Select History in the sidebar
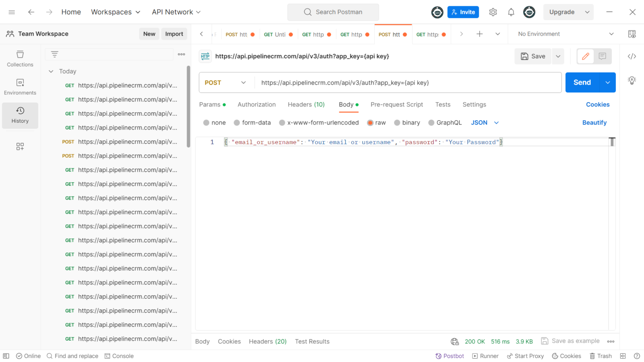 click(20, 115)
